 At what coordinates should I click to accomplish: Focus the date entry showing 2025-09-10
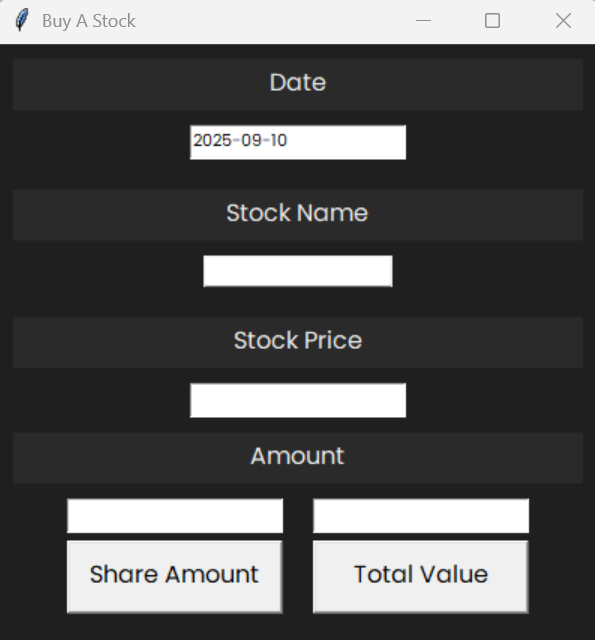tap(298, 142)
